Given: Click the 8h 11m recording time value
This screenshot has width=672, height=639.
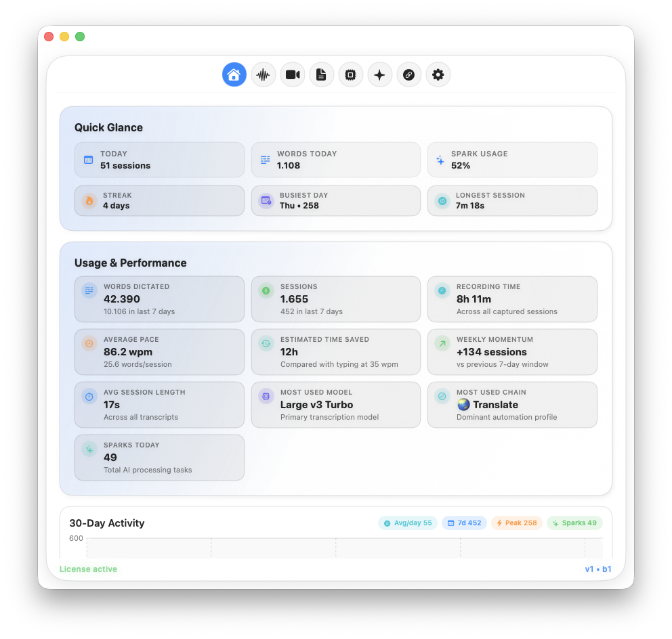Looking at the screenshot, I should [474, 299].
